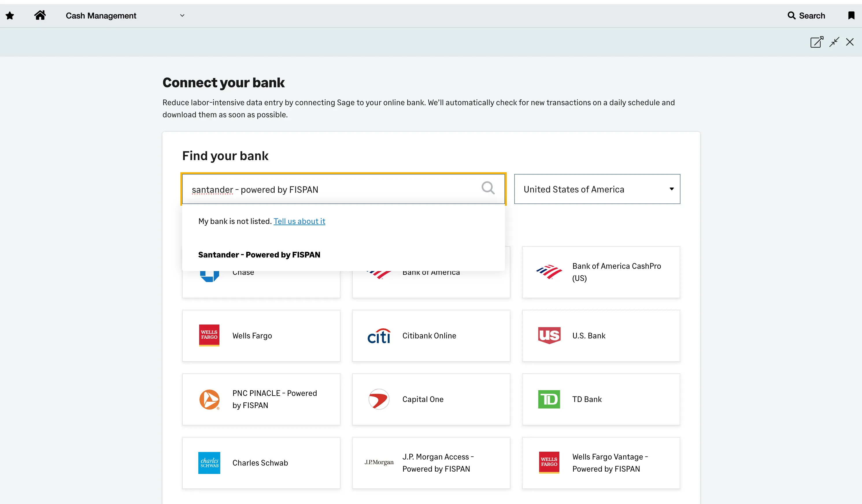Click the favorites star icon
This screenshot has width=862, height=504.
pos(10,16)
